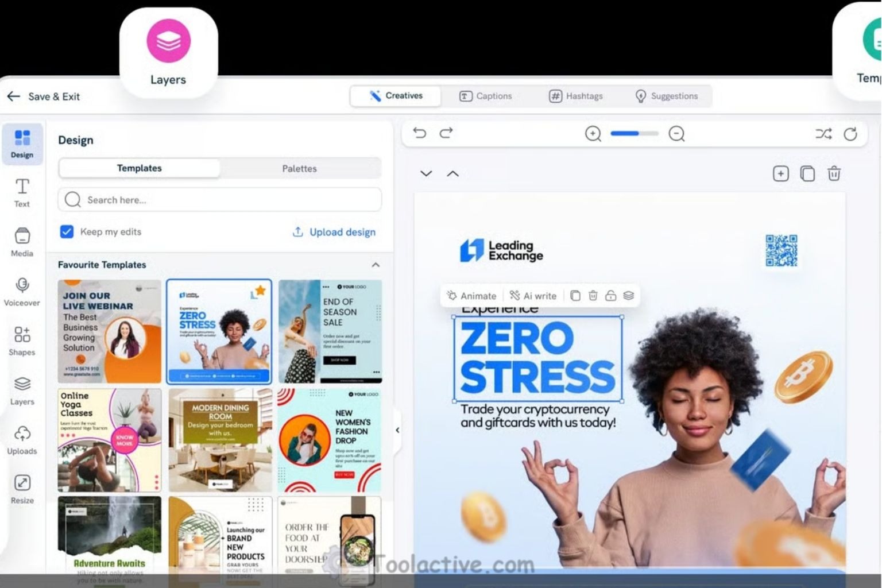Viewport: 882px width, 588px height.
Task: Open the Media panel
Action: (x=22, y=241)
